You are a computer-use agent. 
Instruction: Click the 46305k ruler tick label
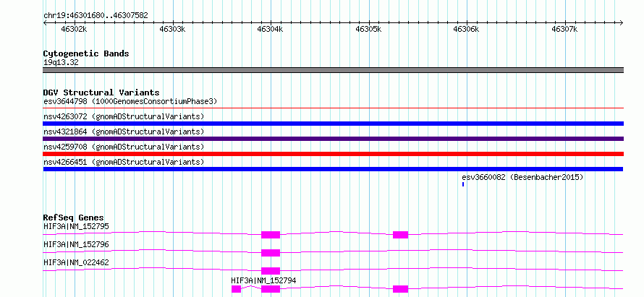point(368,29)
